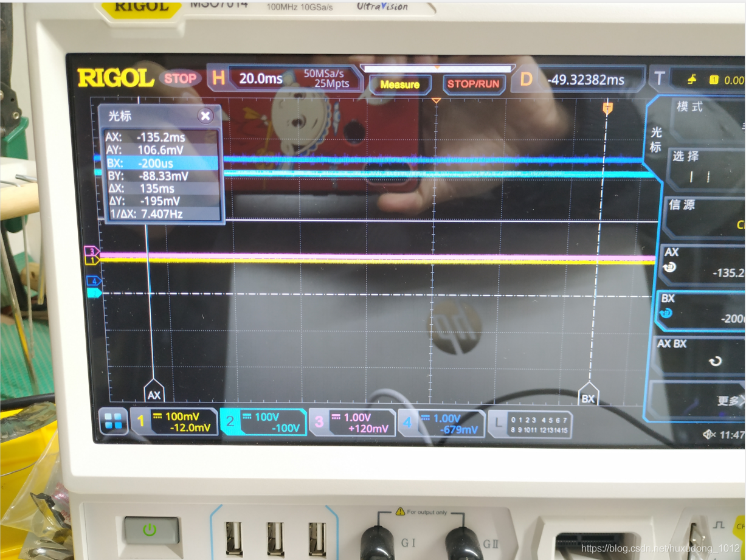Tap the memory depth waveform overview bar
The image size is (746, 560).
pyautogui.click(x=437, y=69)
